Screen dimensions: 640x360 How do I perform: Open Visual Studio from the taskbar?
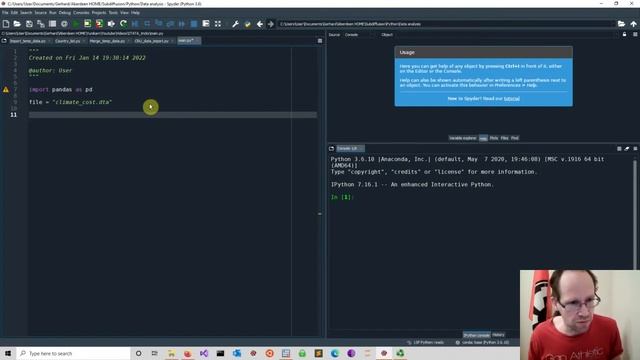point(204,353)
